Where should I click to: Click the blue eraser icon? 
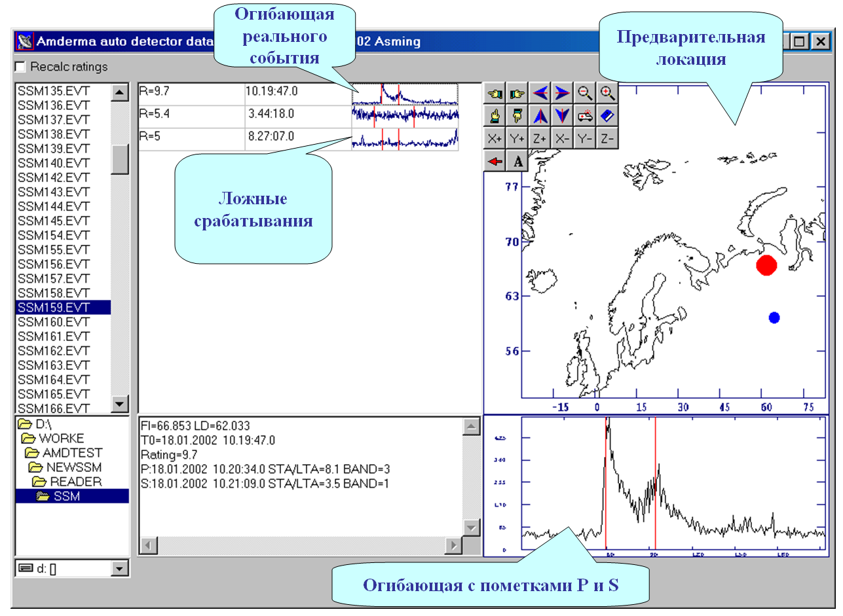pyautogui.click(x=607, y=116)
